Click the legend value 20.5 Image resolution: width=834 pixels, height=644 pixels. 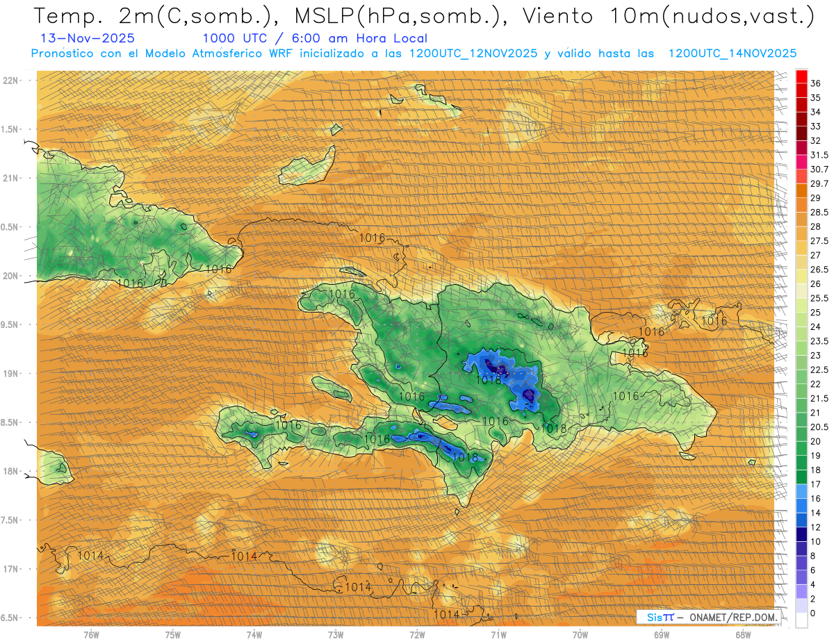coord(819,427)
